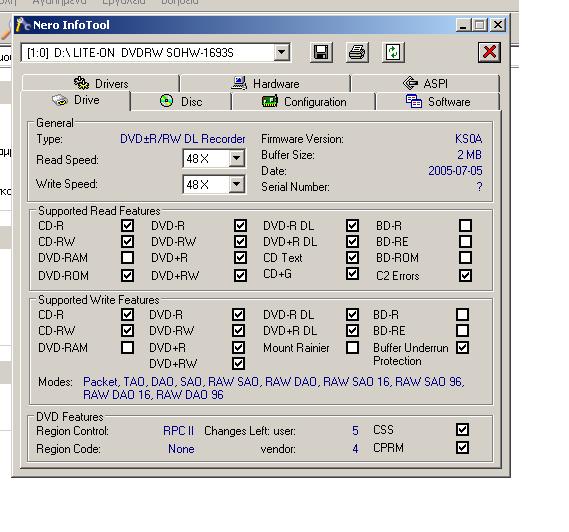The image size is (569, 532).
Task: Switch to the ASPI tab
Action: tap(425, 83)
